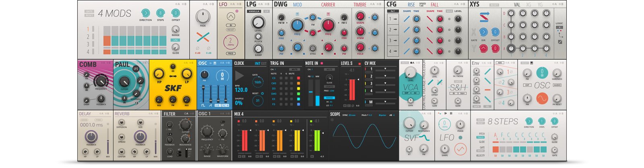Click the Scope freeze snowflake icon

pos(332,120)
